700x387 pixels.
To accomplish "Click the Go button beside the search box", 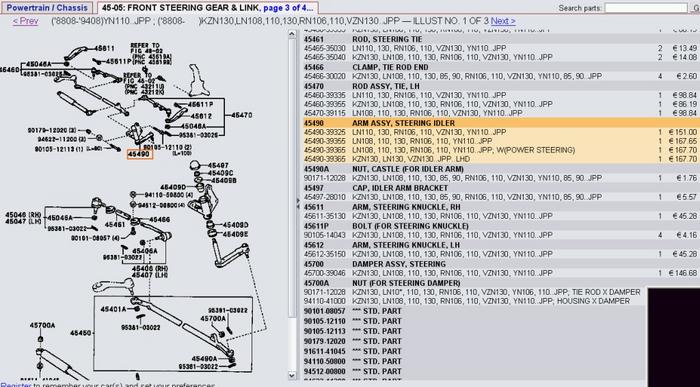I will [695, 8].
